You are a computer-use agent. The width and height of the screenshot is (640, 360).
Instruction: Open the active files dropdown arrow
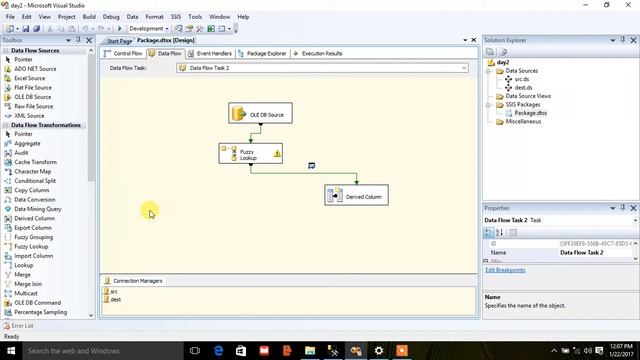[465, 40]
